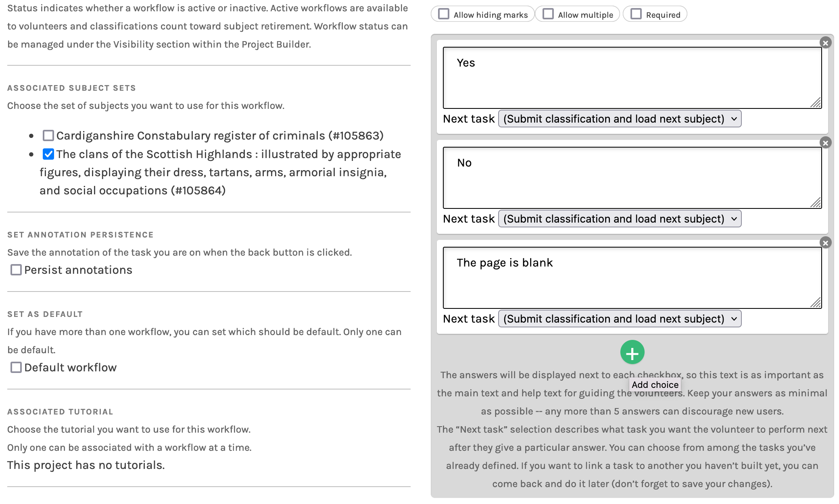Delete 'The page is blank' choice

pos(826,243)
